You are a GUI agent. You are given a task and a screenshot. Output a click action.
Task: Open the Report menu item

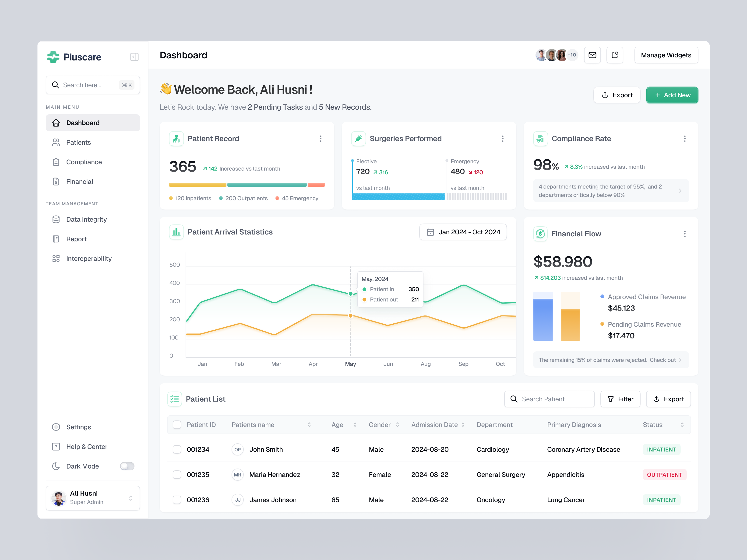tap(76, 239)
